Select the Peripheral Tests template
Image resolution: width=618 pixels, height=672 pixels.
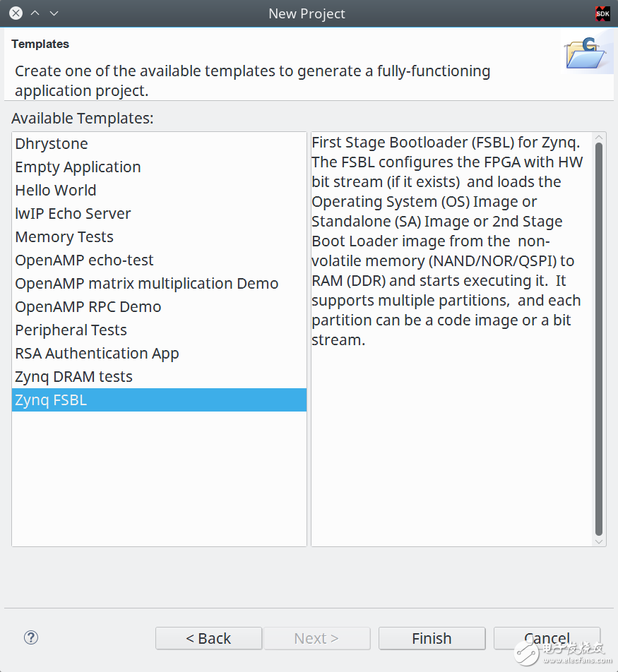click(x=71, y=330)
